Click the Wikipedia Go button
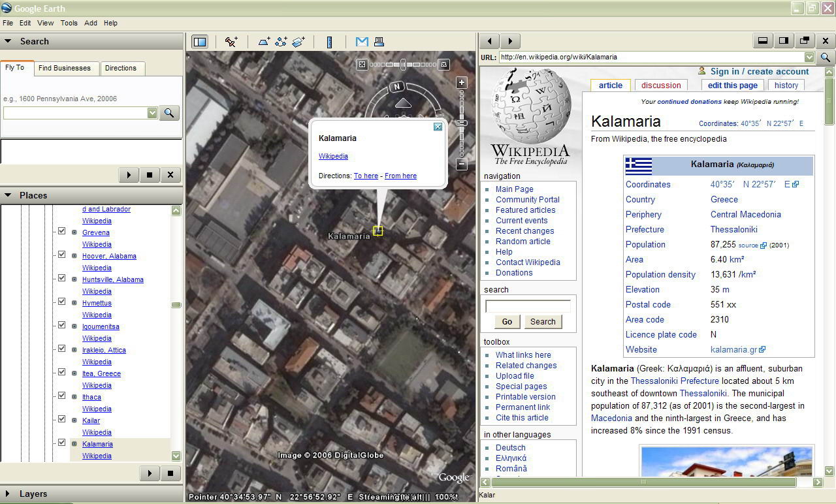This screenshot has height=504, width=836. click(x=507, y=322)
